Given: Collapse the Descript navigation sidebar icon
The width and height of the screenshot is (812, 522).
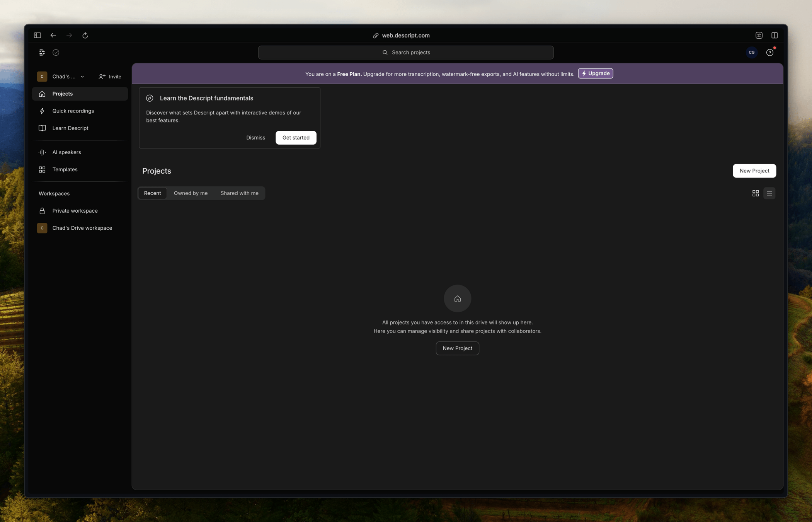Looking at the screenshot, I should (x=42, y=52).
